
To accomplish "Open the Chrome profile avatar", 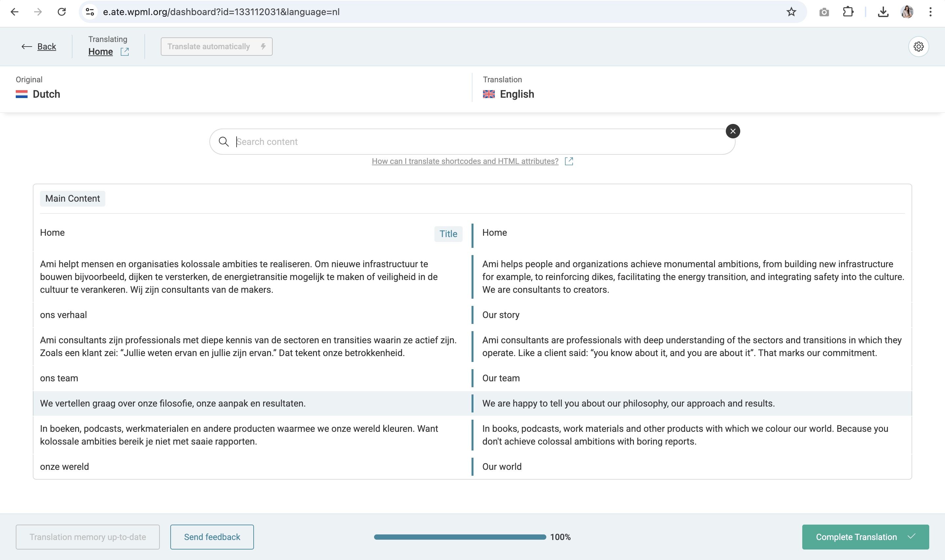I will click(x=907, y=12).
